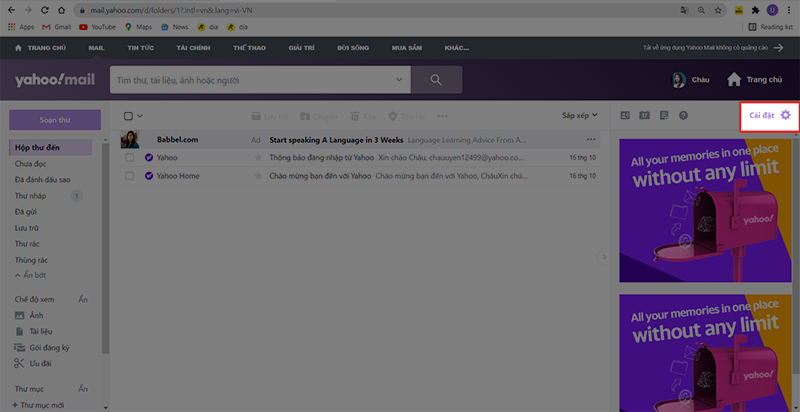Open contacts card icon
The height and width of the screenshot is (412, 800).
point(625,115)
